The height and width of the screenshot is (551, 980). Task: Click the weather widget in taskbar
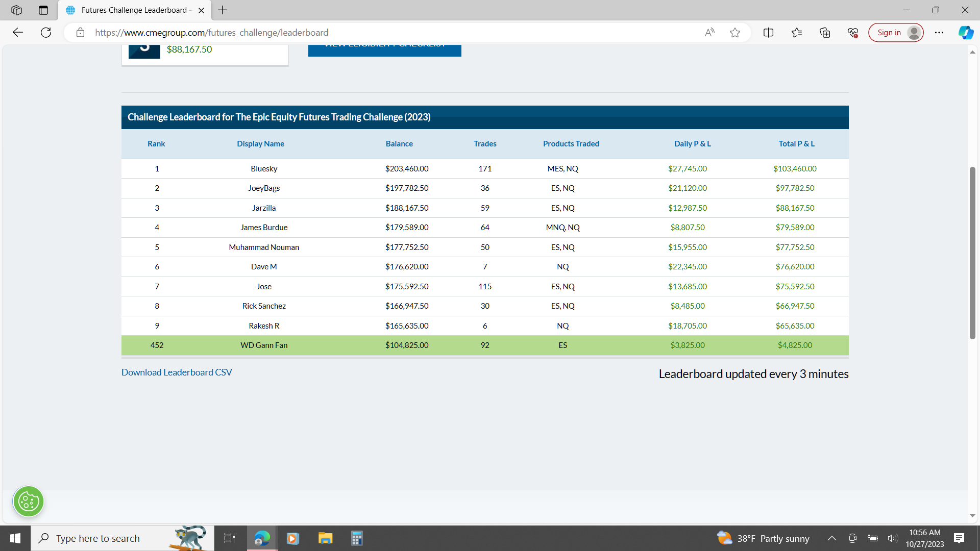click(763, 538)
